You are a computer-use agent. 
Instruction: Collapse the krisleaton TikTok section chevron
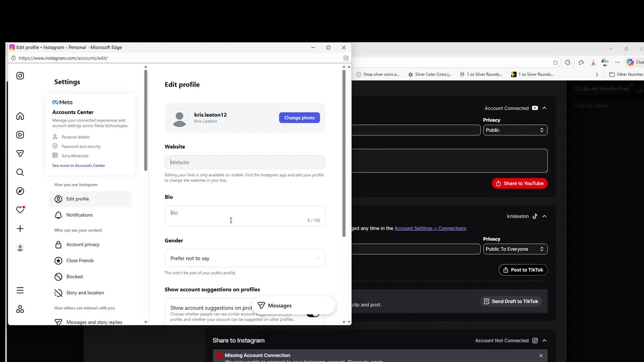pos(544,216)
